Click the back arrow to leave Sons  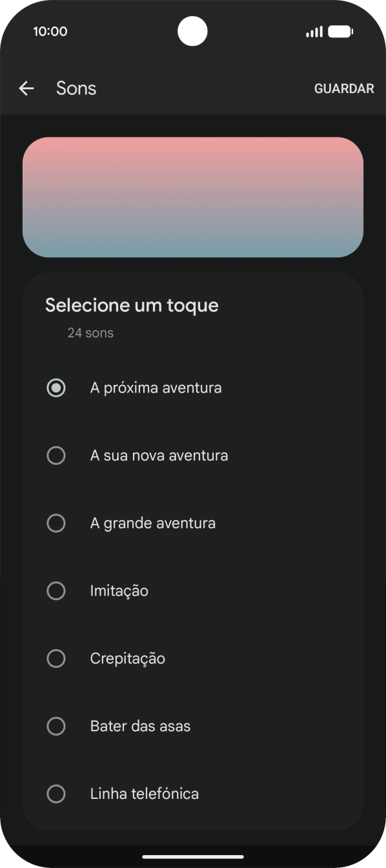tap(26, 88)
